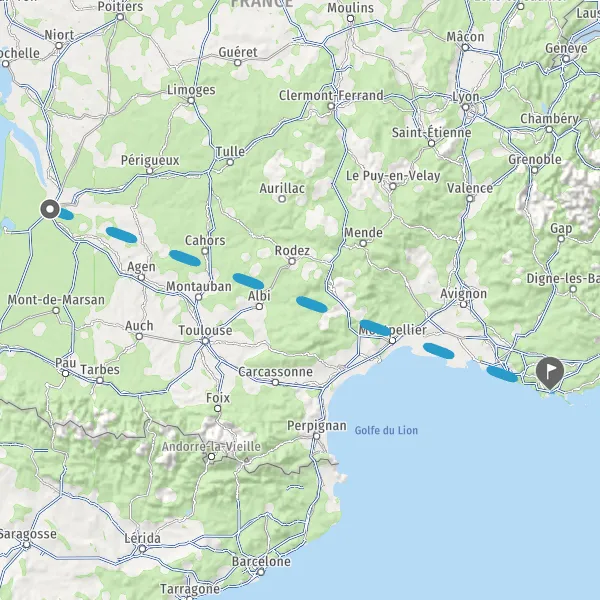The image size is (600, 600).
Task: Click the Andorre-la-Vieille label
Action: click(x=211, y=447)
